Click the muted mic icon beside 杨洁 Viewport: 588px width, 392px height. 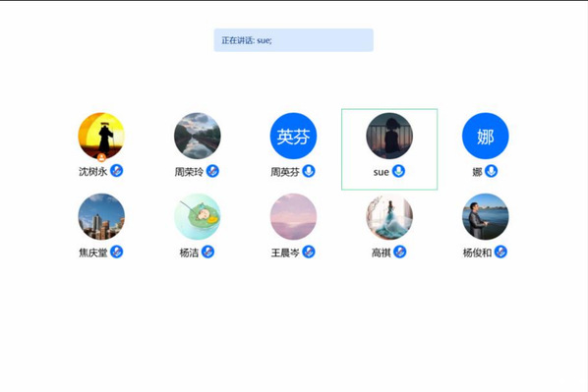(207, 252)
